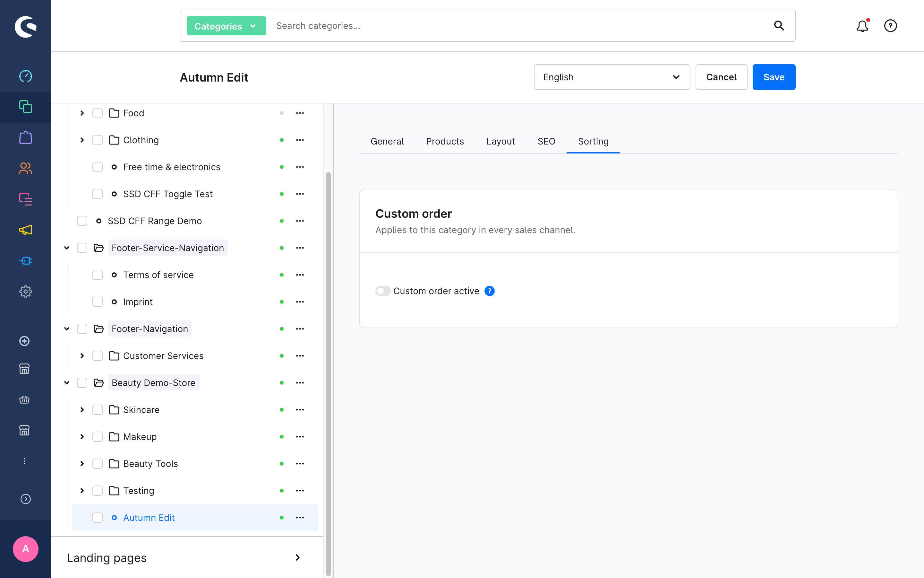Open the Dashboard speedometer icon

[x=26, y=76]
